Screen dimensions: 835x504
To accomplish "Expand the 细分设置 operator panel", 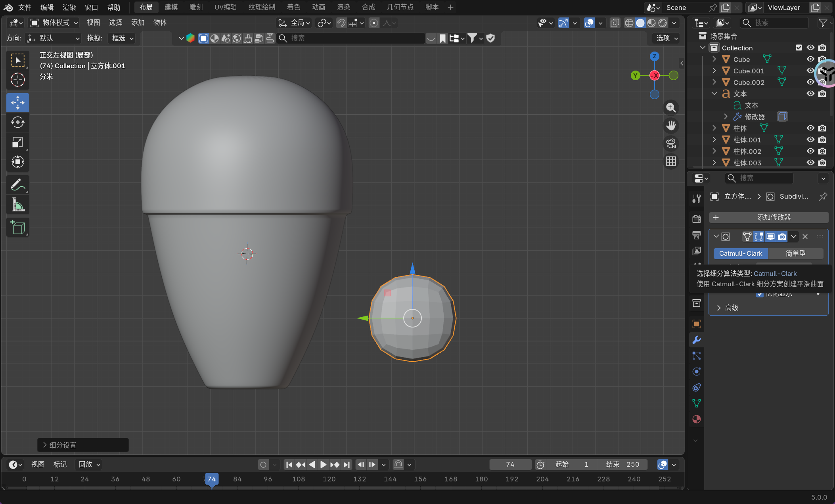I will (x=63, y=445).
